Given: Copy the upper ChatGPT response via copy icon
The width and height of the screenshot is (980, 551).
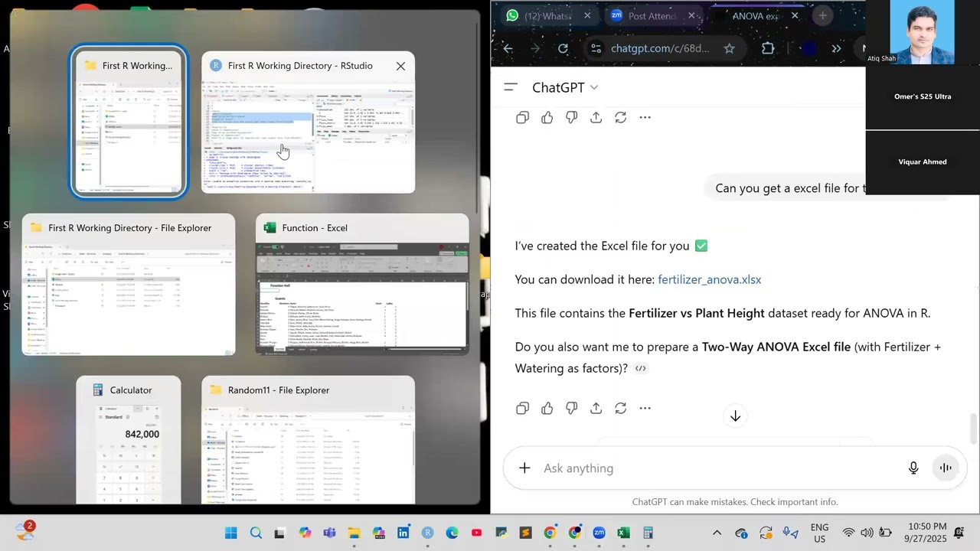Looking at the screenshot, I should pyautogui.click(x=522, y=117).
